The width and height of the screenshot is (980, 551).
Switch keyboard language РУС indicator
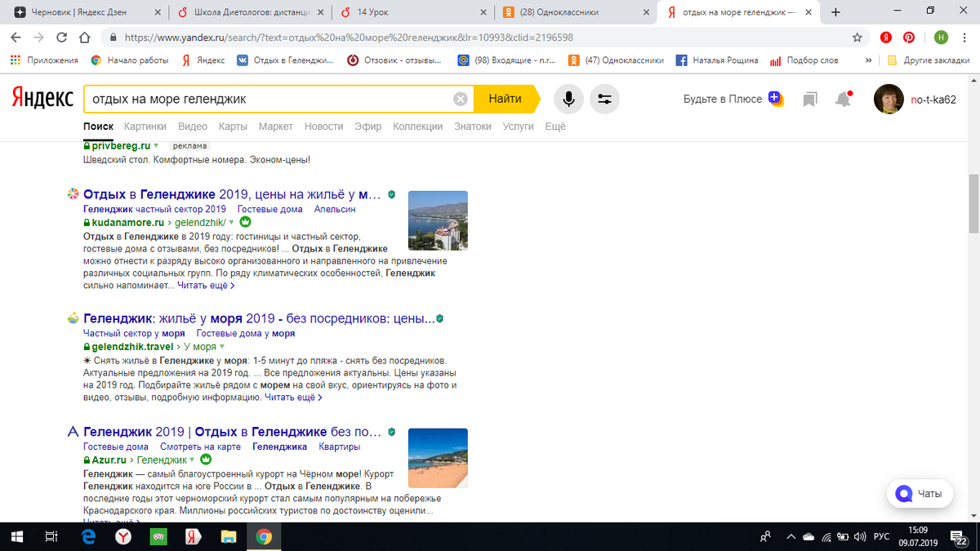click(x=881, y=536)
